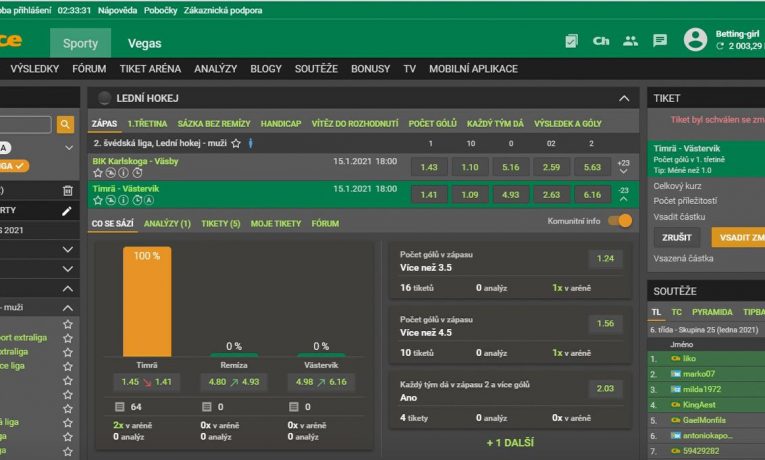Viewport: 765px width, 460px height.
Task: Toggle favorite star next to extraliga
Action: click(x=68, y=352)
